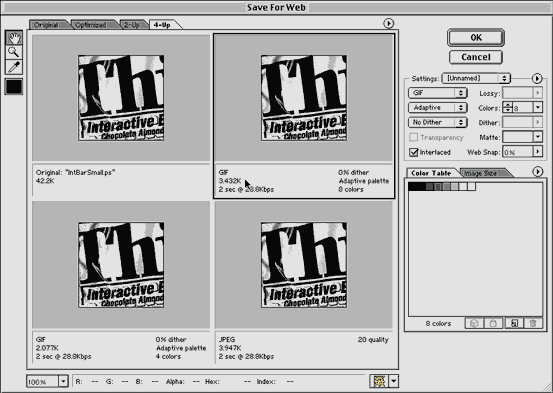The height and width of the screenshot is (393, 553).
Task: Click the OK button
Action: click(476, 37)
